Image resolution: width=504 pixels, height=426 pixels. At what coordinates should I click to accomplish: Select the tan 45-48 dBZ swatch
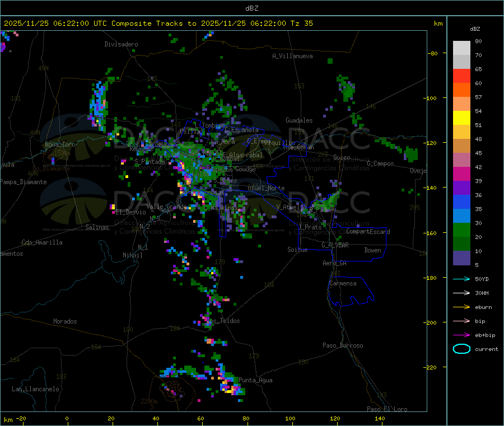tap(461, 146)
